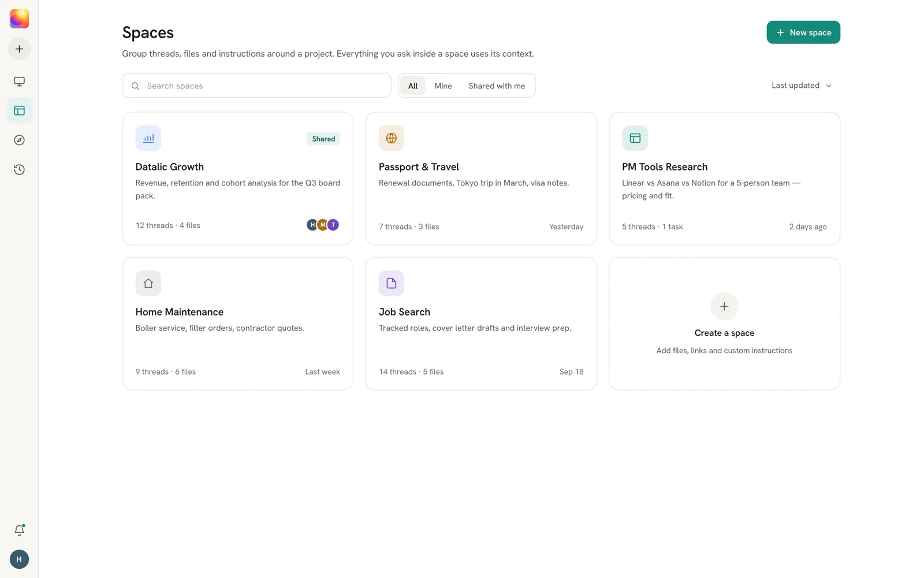The width and height of the screenshot is (924, 578).
Task: Click the PM Tools Research layout icon
Action: [x=635, y=138]
